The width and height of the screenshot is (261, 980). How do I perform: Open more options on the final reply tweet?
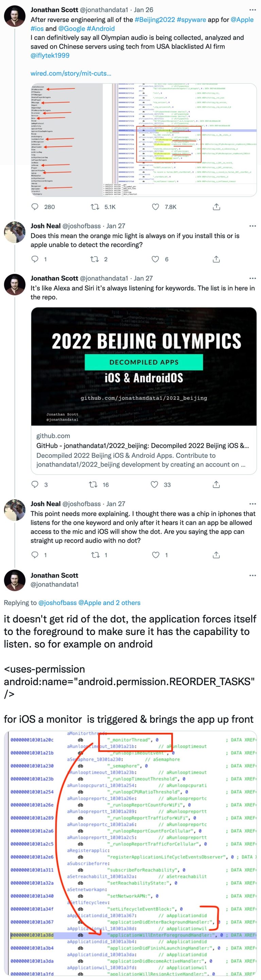click(x=253, y=576)
